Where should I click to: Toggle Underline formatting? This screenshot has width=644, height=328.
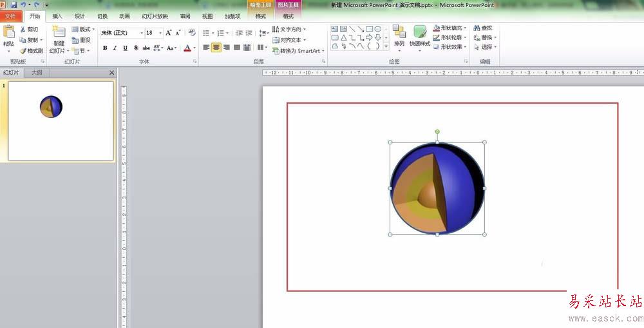126,48
